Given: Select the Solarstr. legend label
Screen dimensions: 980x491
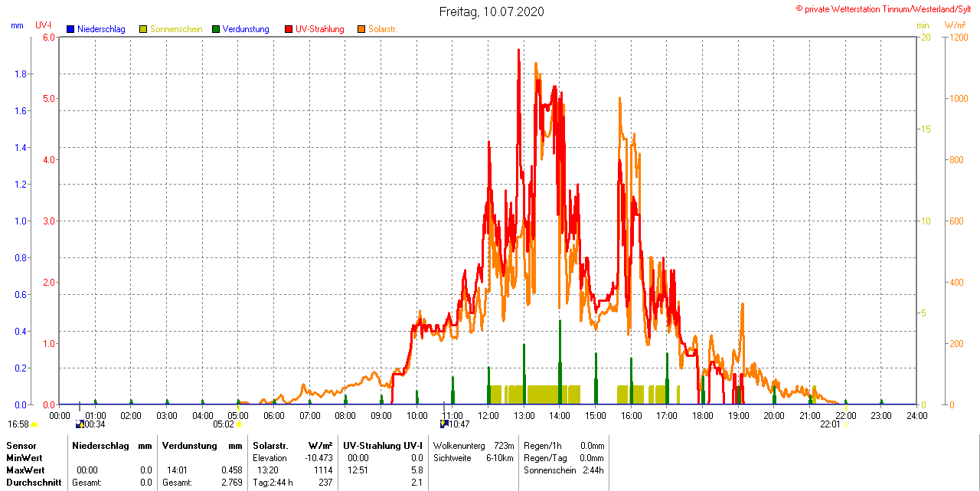Looking at the screenshot, I should click(x=382, y=29).
